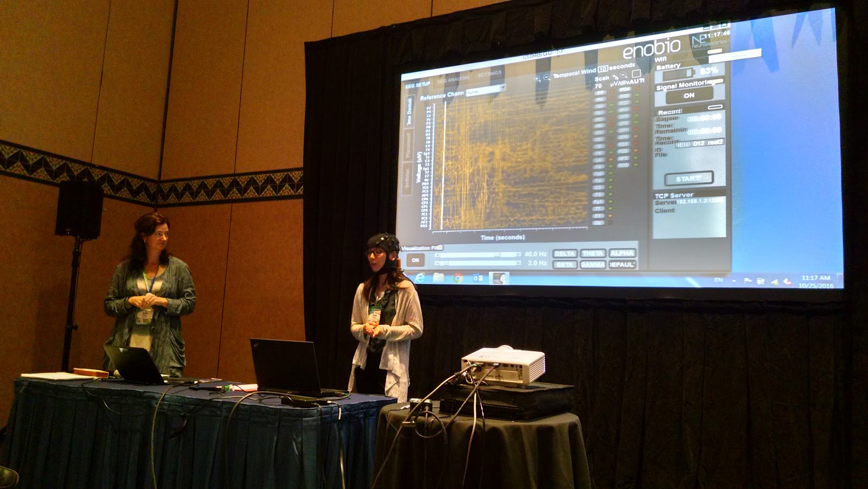The image size is (868, 489).
Task: Click right arrow of 40.0 Hz slider
Action: (519, 254)
